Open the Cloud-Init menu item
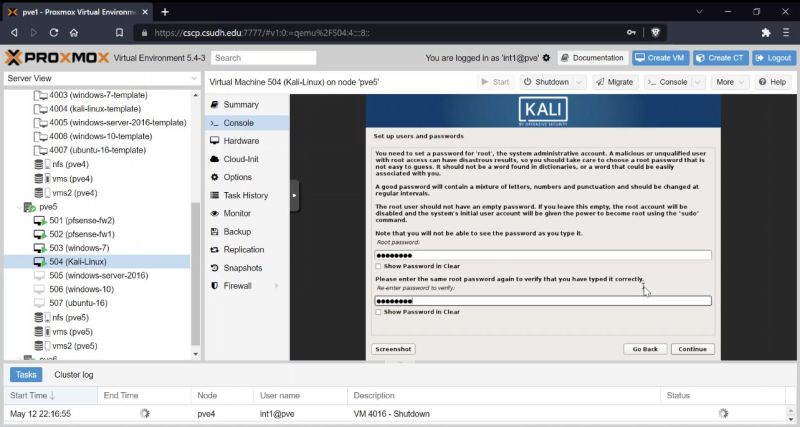Viewport: 800px width, 427px height. pos(247,159)
